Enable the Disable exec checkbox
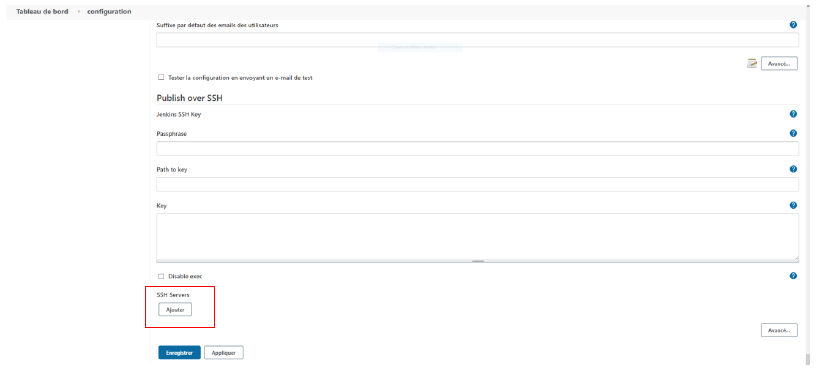This screenshot has width=816, height=376. point(161,276)
